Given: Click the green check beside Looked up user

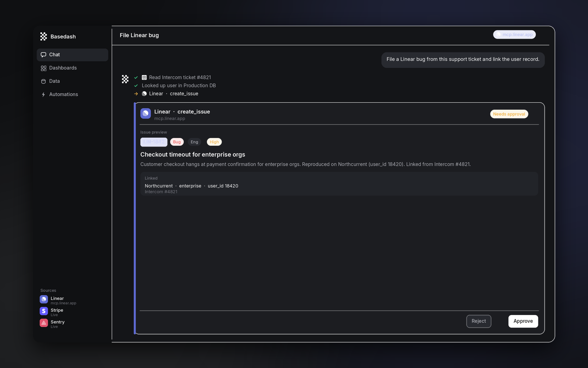Looking at the screenshot, I should (x=136, y=86).
